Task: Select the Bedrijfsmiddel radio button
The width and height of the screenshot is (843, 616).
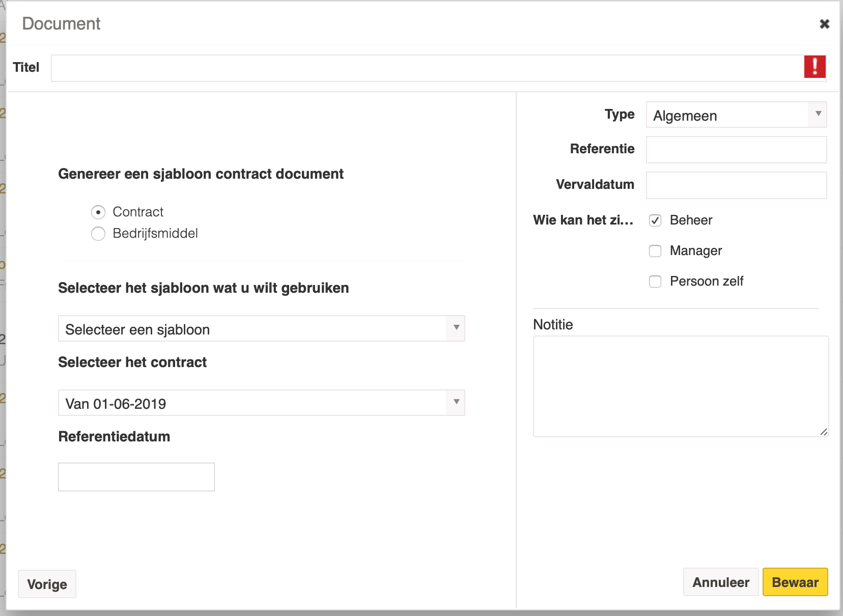Action: point(98,234)
